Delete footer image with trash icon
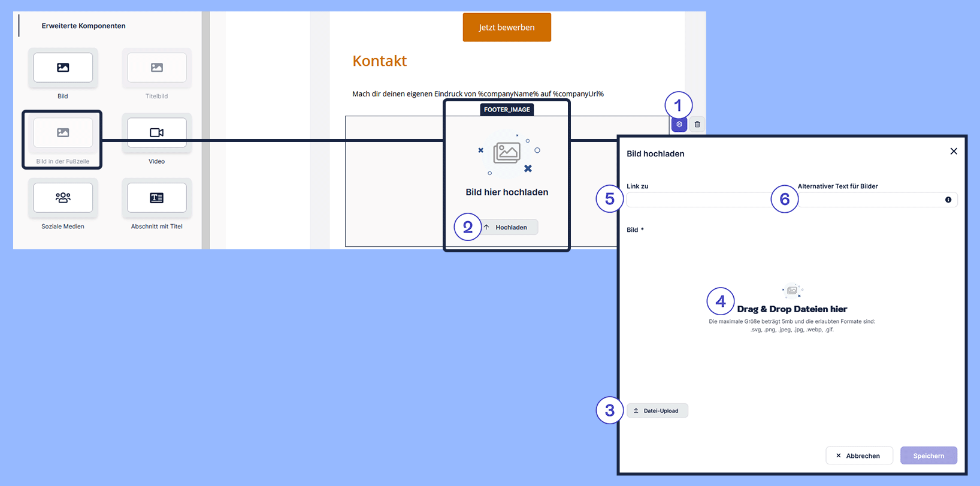Image resolution: width=980 pixels, height=486 pixels. tap(697, 125)
